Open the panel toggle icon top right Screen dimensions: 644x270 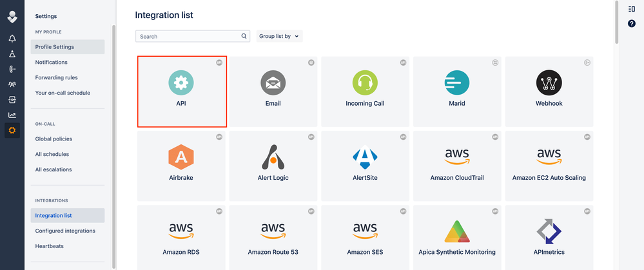click(x=632, y=8)
